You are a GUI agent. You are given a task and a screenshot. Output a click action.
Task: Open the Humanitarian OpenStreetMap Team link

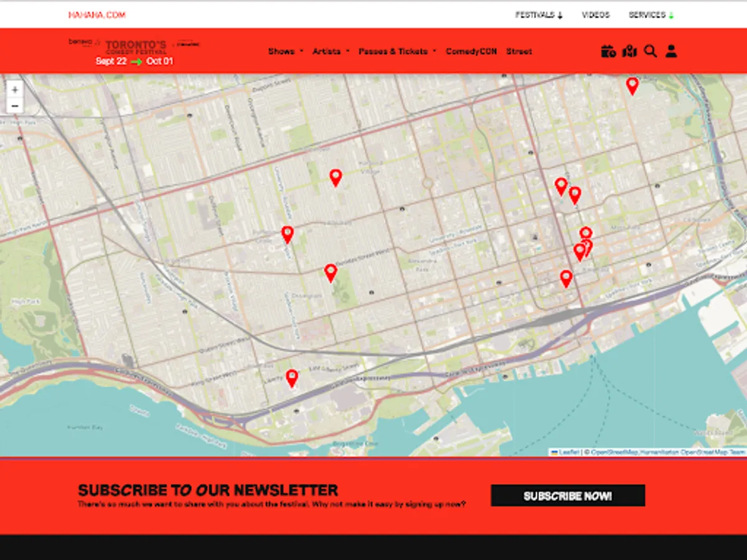(x=692, y=452)
